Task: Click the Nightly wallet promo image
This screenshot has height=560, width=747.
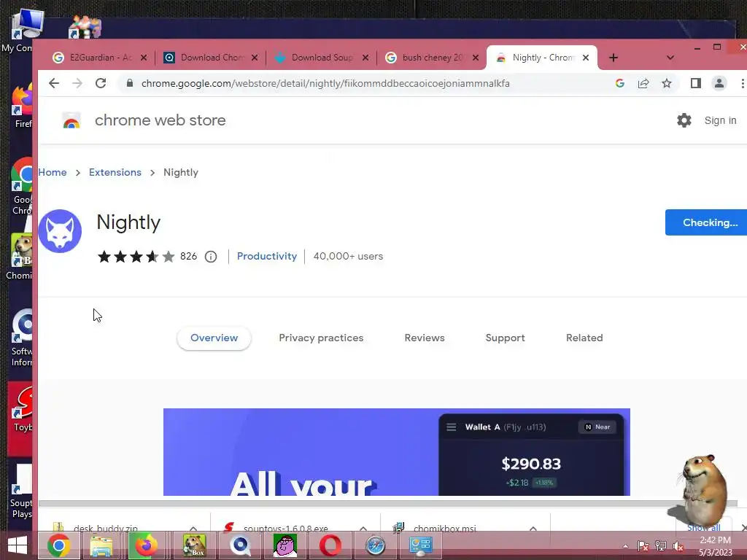Action: [396, 452]
